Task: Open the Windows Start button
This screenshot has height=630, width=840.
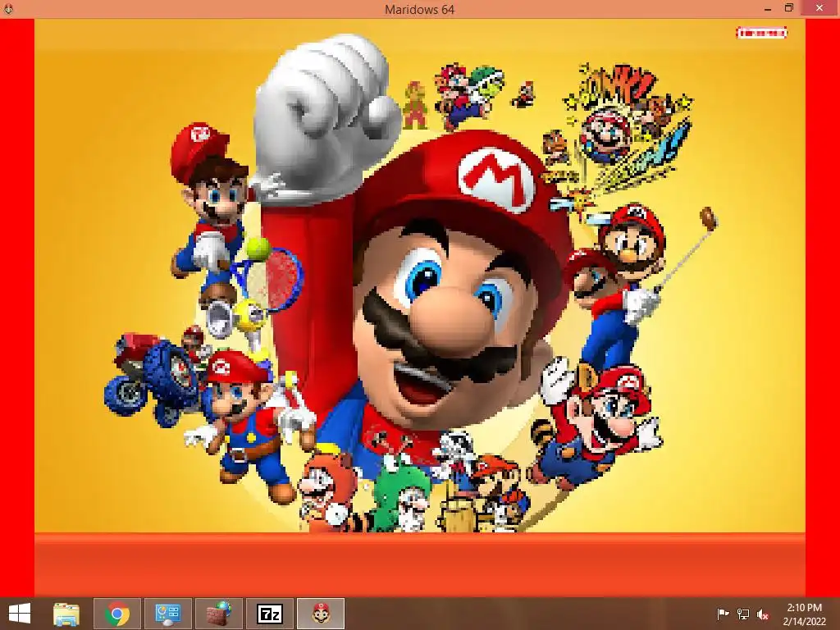Action: [20, 614]
